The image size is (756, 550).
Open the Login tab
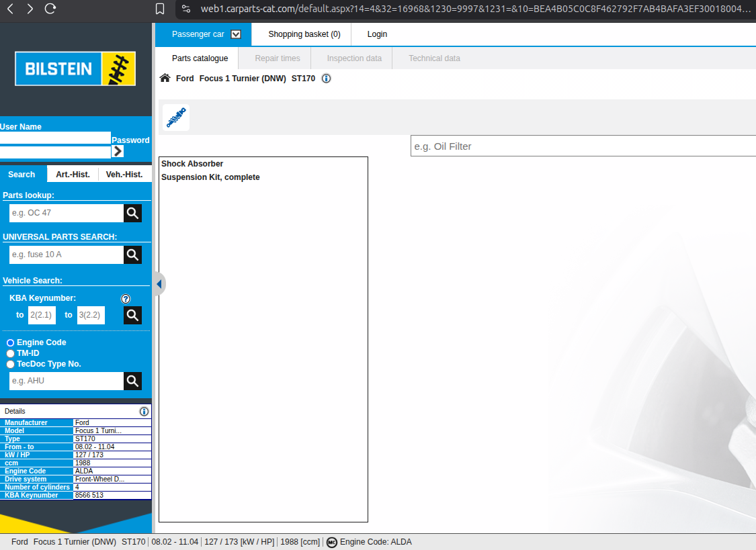377,34
